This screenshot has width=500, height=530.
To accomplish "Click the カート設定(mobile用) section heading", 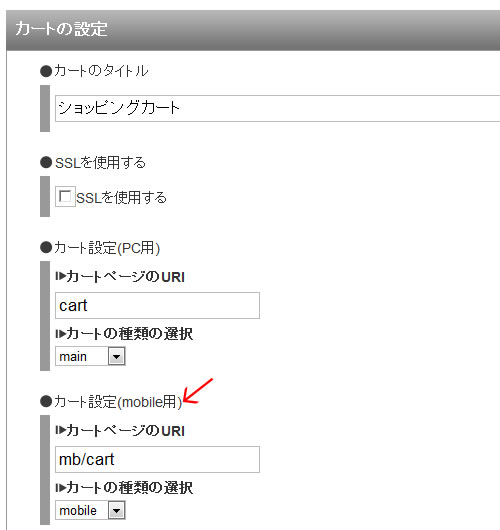I will (118, 402).
